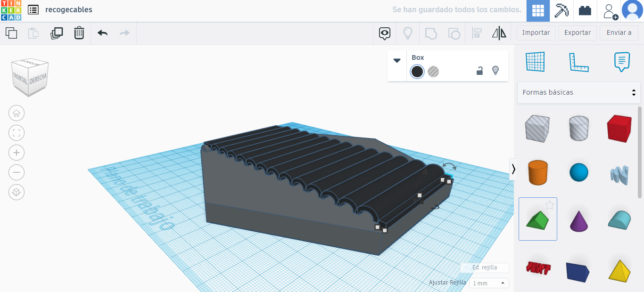The image size is (644, 292).
Task: Select the Scribble shape
Action: (x=619, y=174)
